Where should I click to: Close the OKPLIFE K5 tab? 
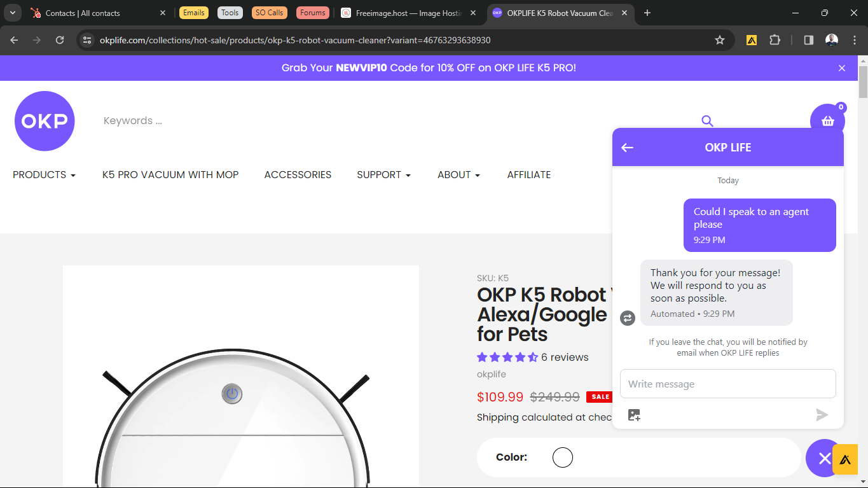(x=624, y=13)
